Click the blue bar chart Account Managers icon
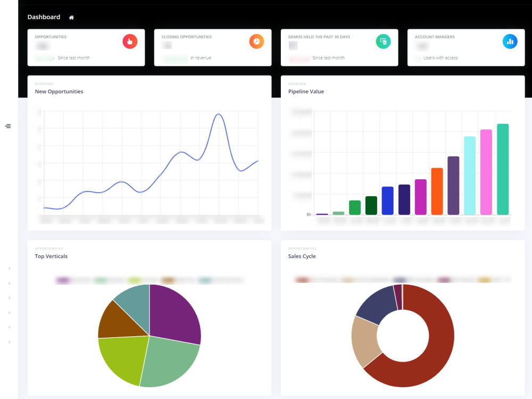This screenshot has width=532, height=399. pos(510,41)
